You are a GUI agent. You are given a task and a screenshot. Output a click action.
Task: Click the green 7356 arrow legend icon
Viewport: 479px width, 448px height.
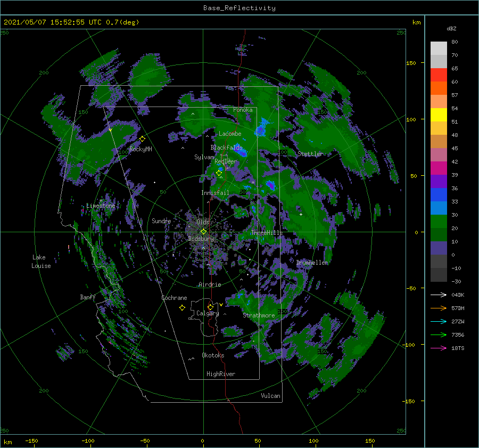point(439,335)
